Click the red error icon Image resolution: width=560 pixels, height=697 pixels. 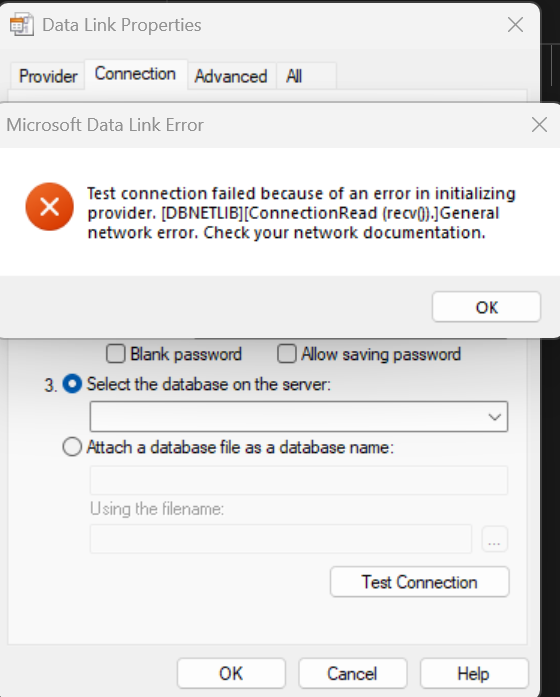point(49,207)
